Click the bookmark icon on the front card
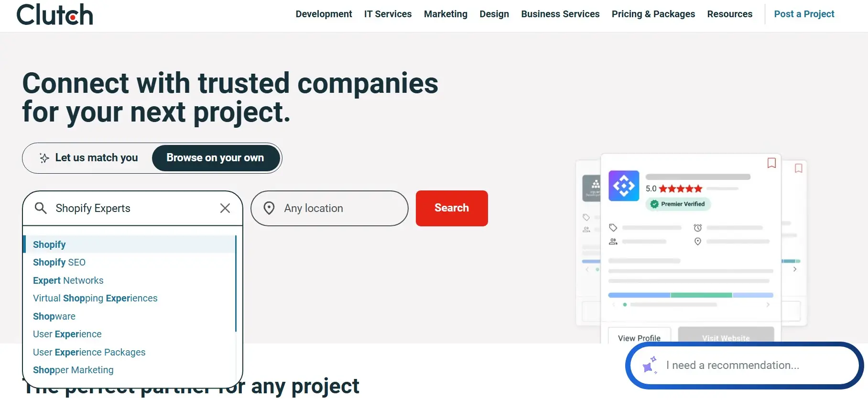Viewport: 868px width, 400px height. pos(771,163)
